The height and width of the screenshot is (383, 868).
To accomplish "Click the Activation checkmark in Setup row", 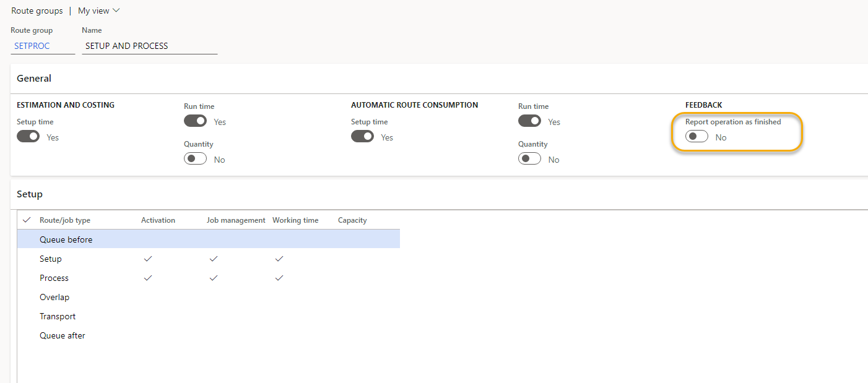I will (147, 259).
